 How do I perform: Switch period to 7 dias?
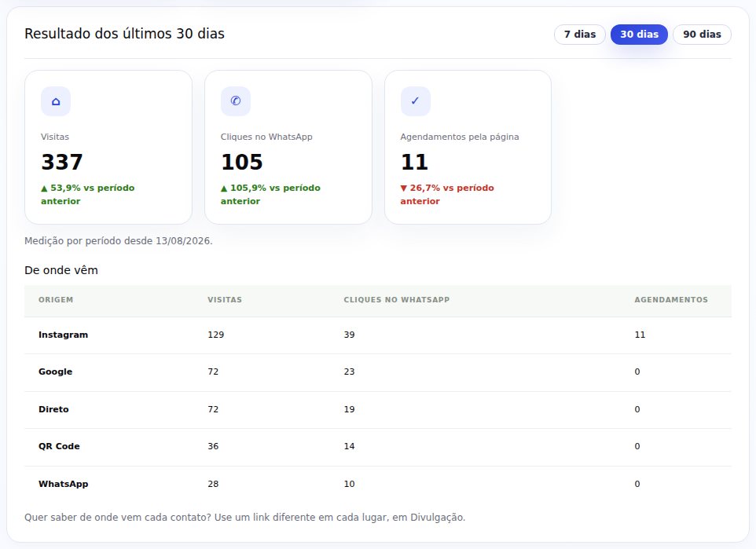point(579,35)
